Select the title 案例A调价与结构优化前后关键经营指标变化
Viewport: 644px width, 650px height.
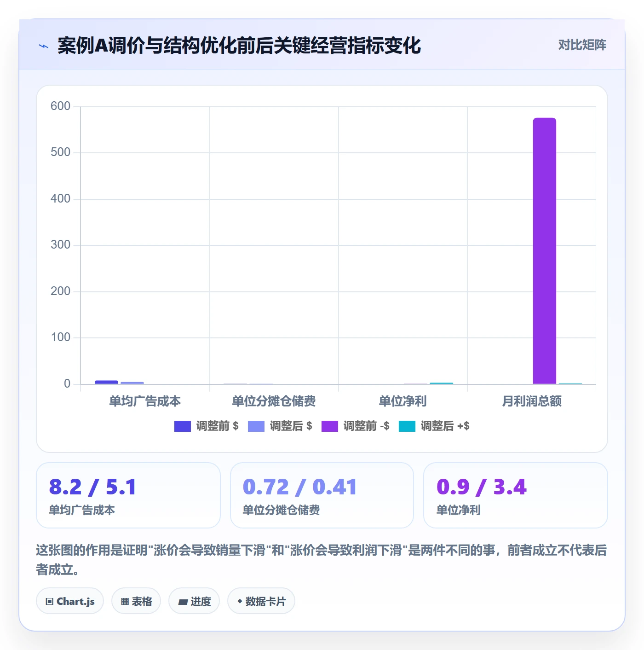tap(239, 46)
